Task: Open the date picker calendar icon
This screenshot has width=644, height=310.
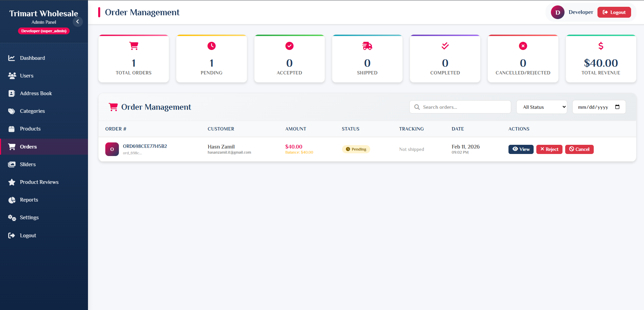Action: pos(618,107)
